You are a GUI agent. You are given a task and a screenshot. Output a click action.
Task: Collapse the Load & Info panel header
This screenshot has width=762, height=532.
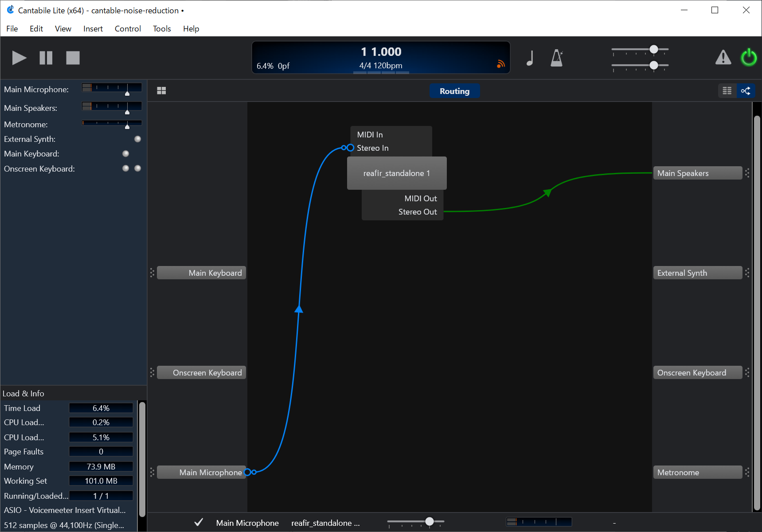[23, 394]
